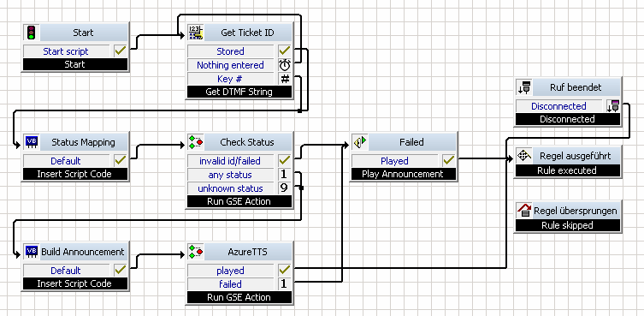Click the Disconnected output label
The height and width of the screenshot is (316, 644).
(x=558, y=106)
